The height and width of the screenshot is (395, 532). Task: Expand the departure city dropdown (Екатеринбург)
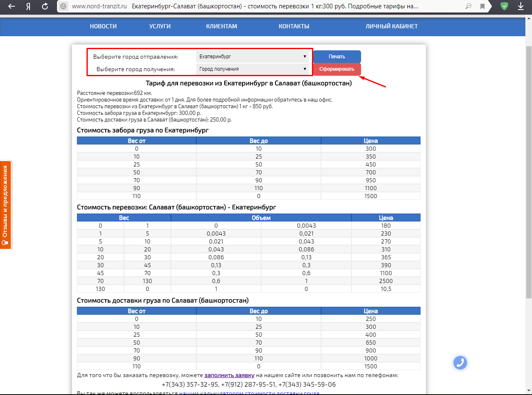[252, 57]
